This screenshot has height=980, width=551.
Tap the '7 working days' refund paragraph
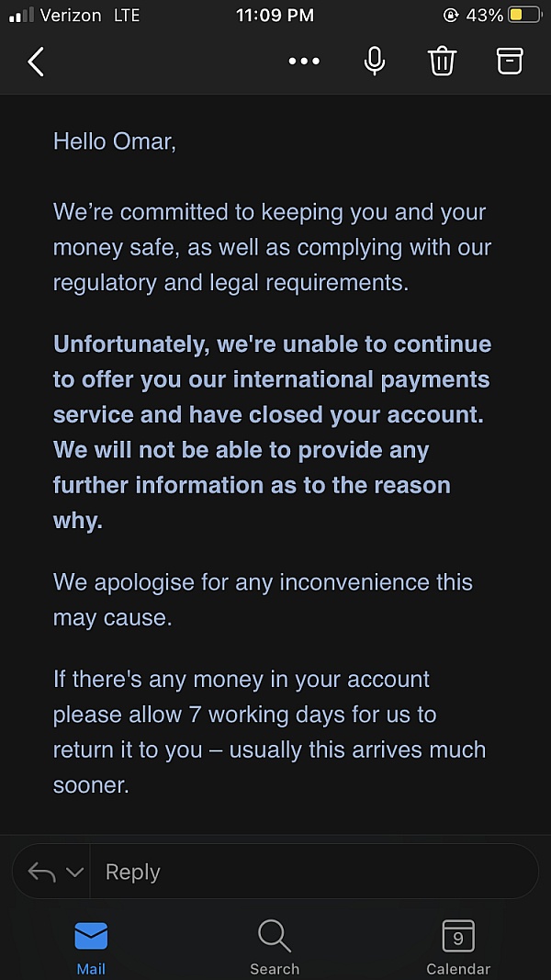(x=269, y=732)
